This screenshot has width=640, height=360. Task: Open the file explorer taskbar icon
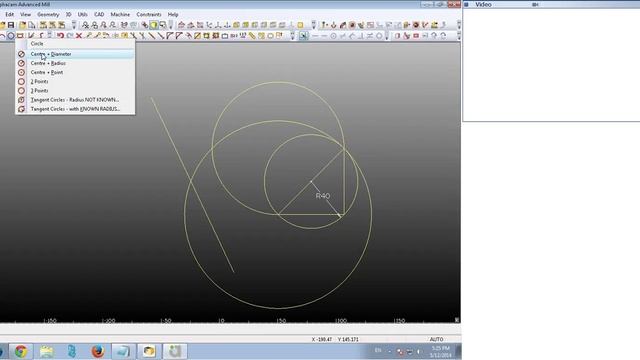tap(47, 351)
